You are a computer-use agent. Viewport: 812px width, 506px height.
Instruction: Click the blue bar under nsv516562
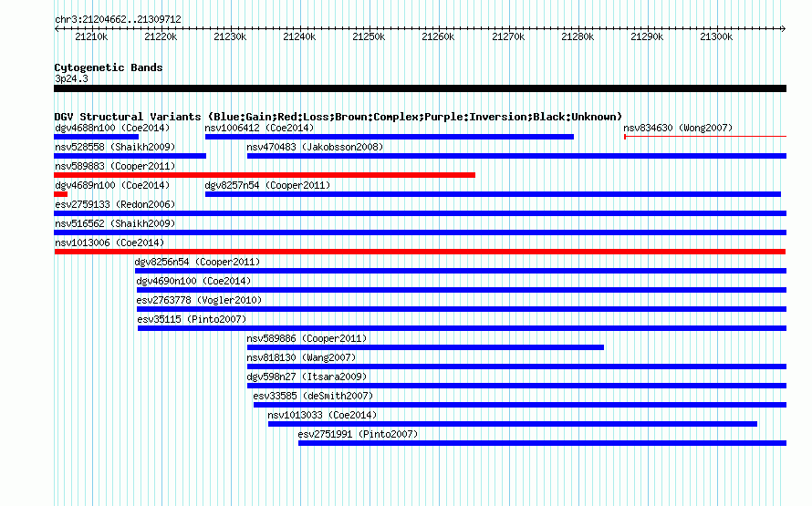coord(421,232)
